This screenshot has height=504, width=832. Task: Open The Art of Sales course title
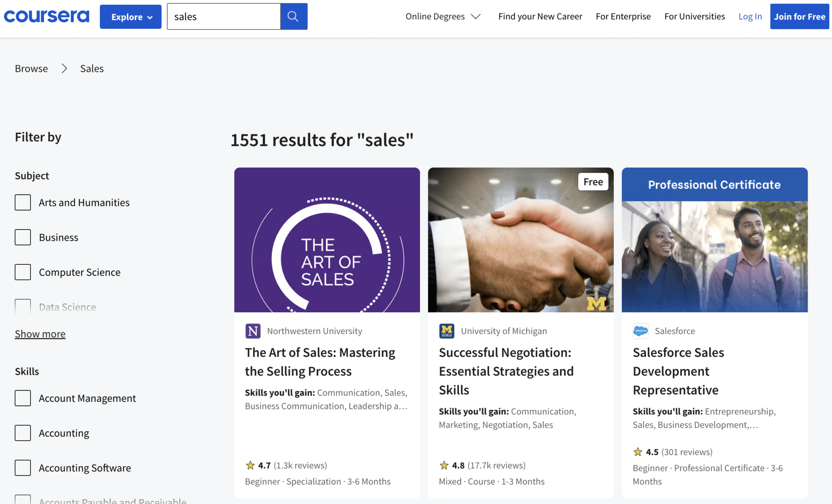(x=320, y=361)
